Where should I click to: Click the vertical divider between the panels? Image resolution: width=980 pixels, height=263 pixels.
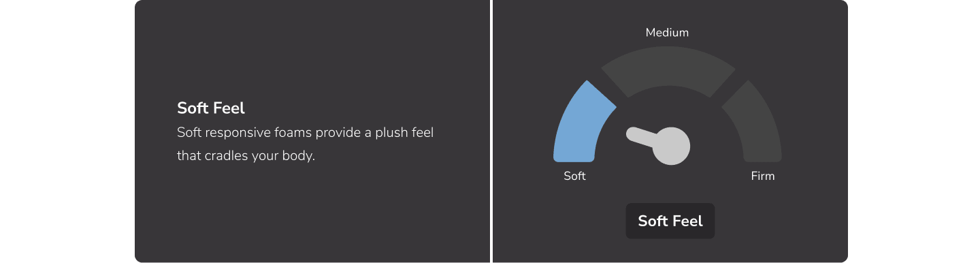pos(491,131)
